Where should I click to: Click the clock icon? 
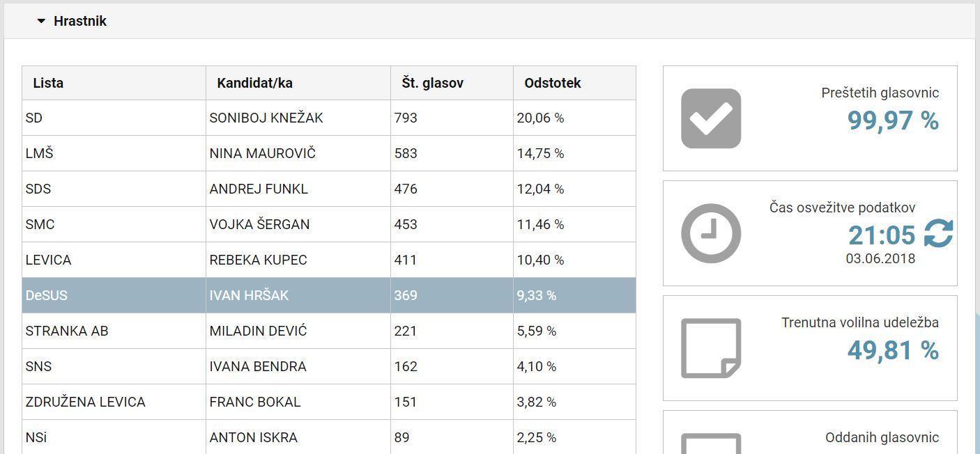[710, 233]
